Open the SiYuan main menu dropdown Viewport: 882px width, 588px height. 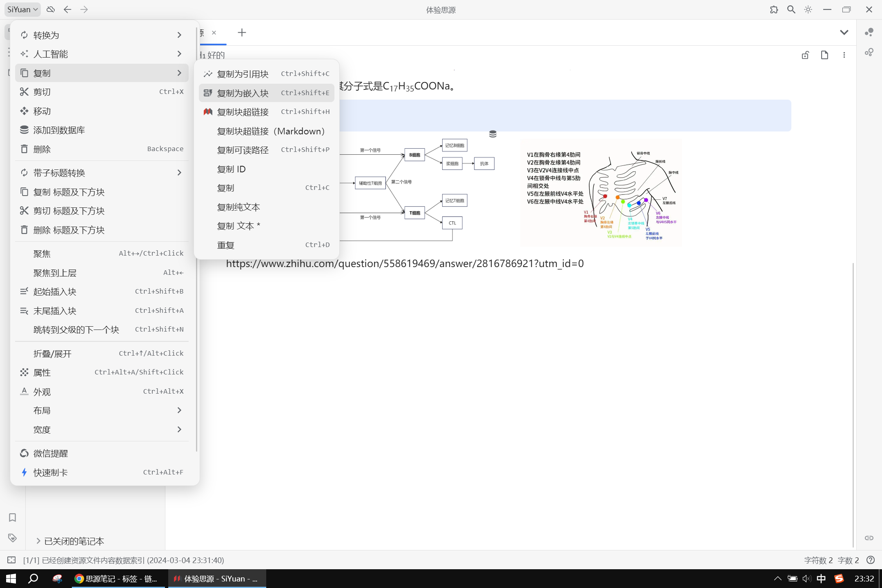pos(22,9)
